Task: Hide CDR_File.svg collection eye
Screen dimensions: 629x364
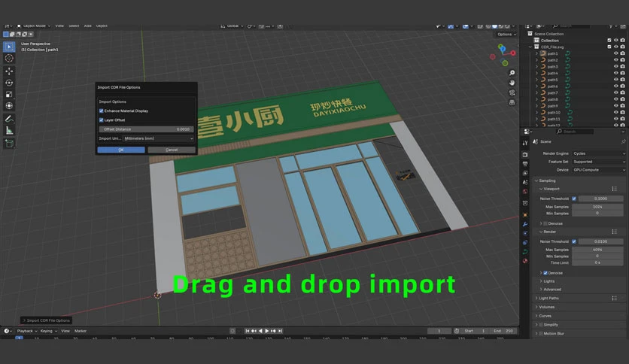Action: pos(615,47)
